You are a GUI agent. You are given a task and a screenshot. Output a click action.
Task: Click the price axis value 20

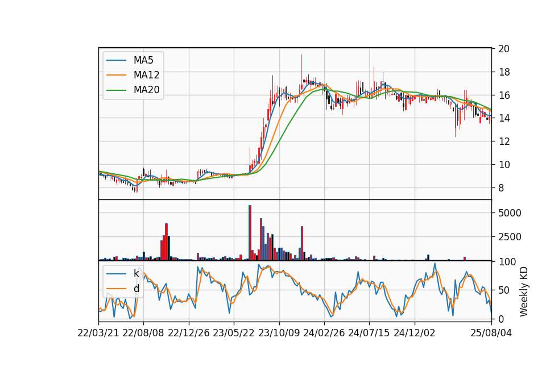pos(504,49)
